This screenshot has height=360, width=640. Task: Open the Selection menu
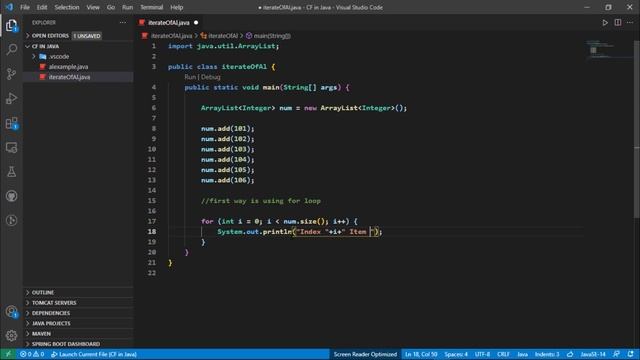[67, 7]
